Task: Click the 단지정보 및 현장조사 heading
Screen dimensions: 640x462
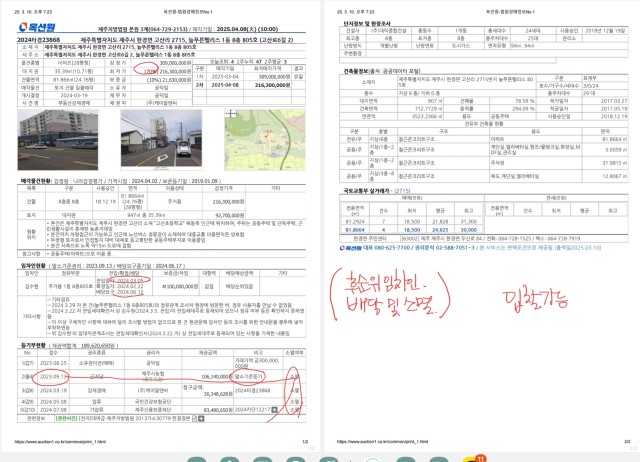Action: [367, 23]
